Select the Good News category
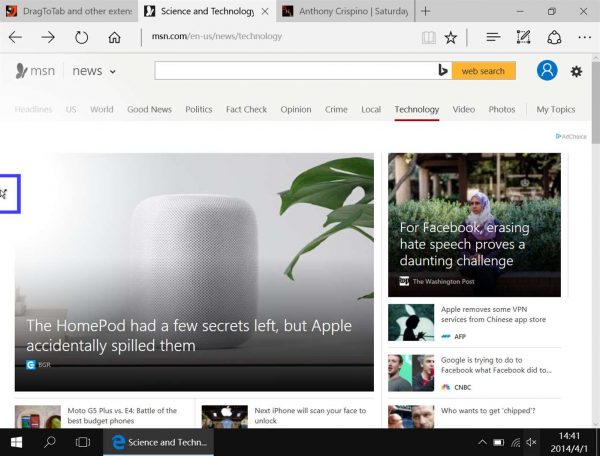 (149, 109)
